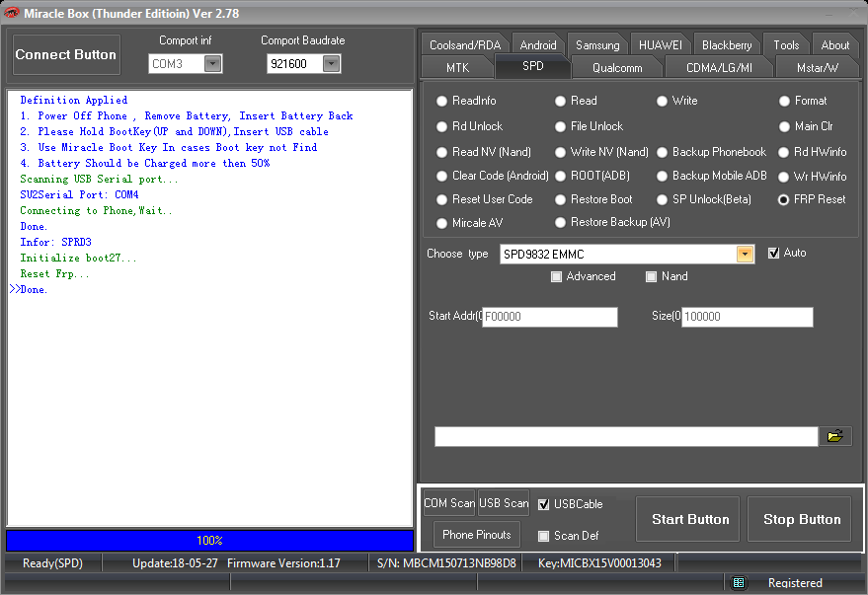Enable the Advanced checkbox
868x595 pixels.
tap(556, 276)
